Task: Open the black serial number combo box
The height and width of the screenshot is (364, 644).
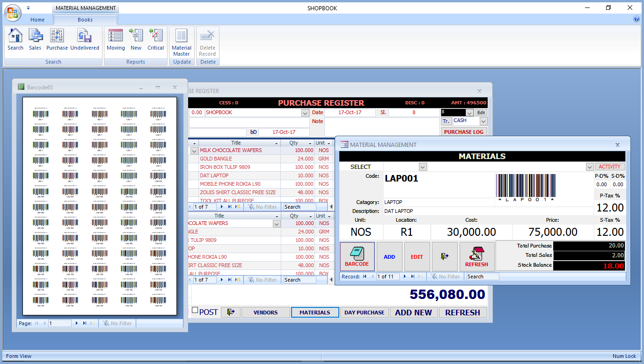Action: pos(469,113)
